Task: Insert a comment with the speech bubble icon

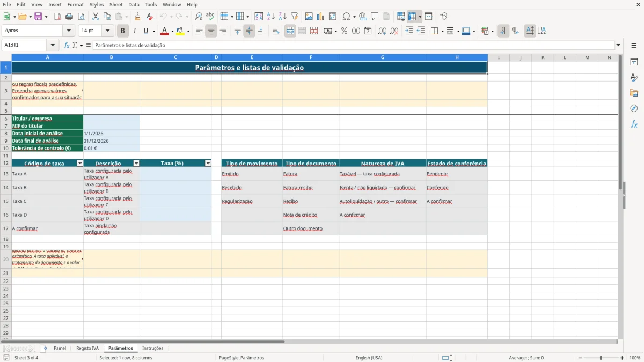Action: (x=375, y=17)
